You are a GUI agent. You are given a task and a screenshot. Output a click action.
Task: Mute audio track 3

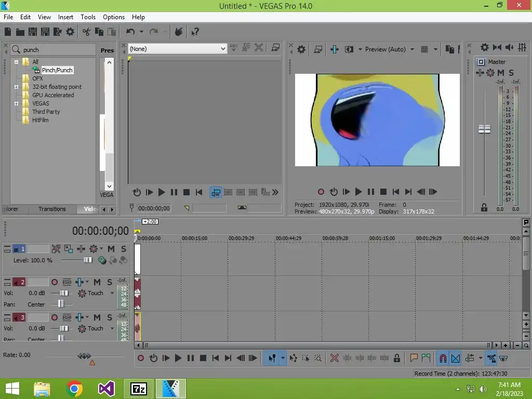[97, 317]
